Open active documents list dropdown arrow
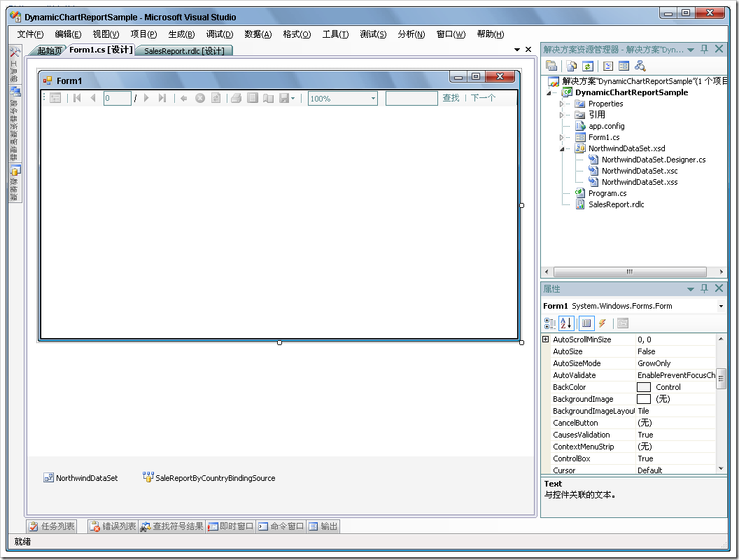739x560 pixels. click(x=517, y=50)
